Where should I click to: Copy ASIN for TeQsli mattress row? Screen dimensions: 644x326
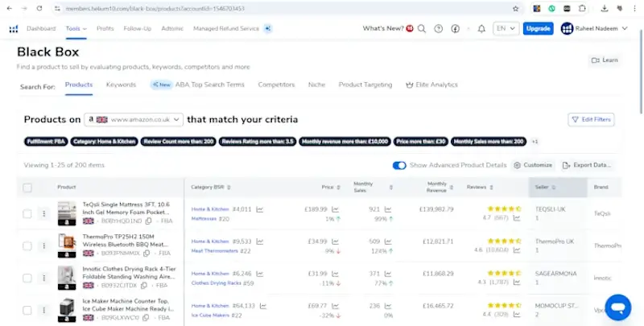click(149, 221)
